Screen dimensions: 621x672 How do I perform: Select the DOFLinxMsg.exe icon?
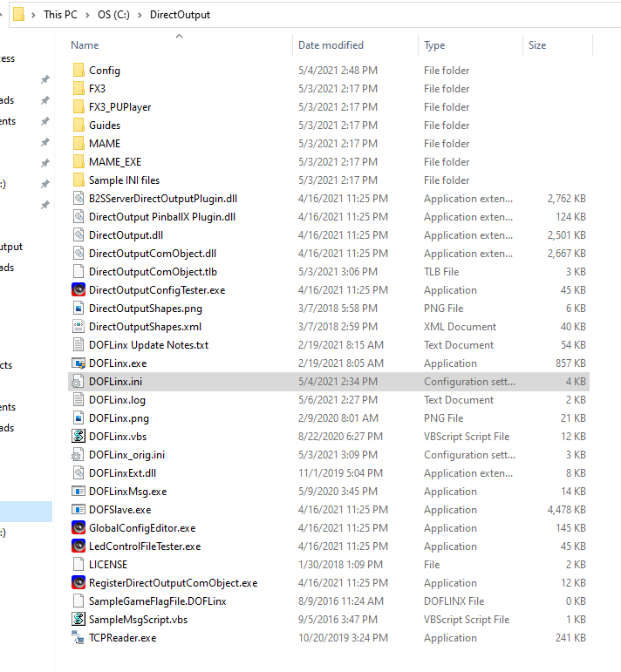tap(78, 491)
